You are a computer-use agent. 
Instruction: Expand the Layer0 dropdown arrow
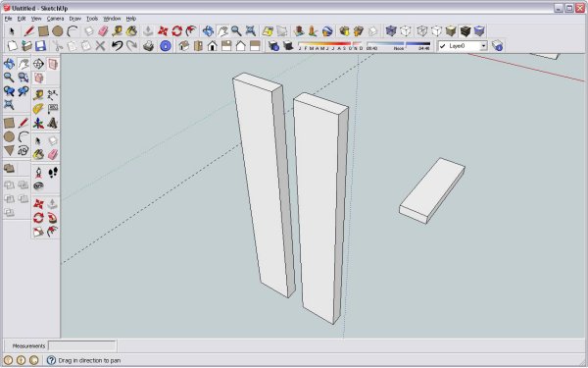[x=483, y=46]
